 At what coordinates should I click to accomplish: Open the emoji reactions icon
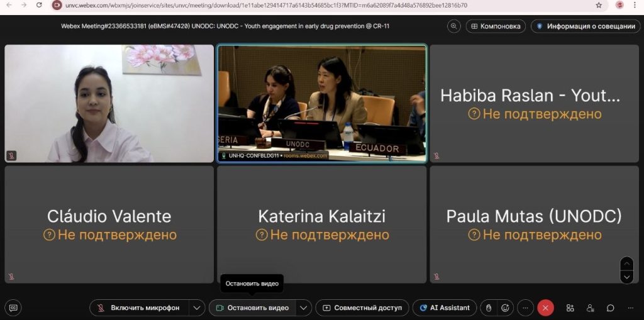click(x=505, y=307)
